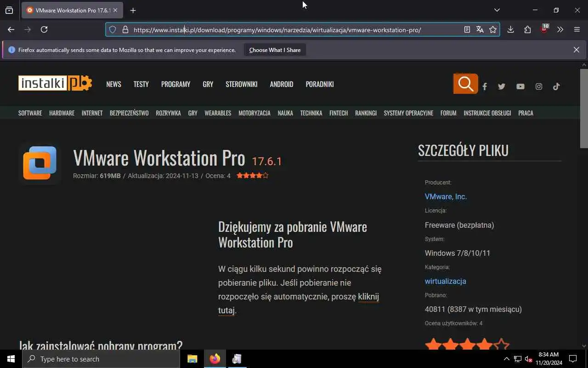Open the Firefox hamburger application menu
This screenshot has height=368, width=588.
click(x=577, y=29)
